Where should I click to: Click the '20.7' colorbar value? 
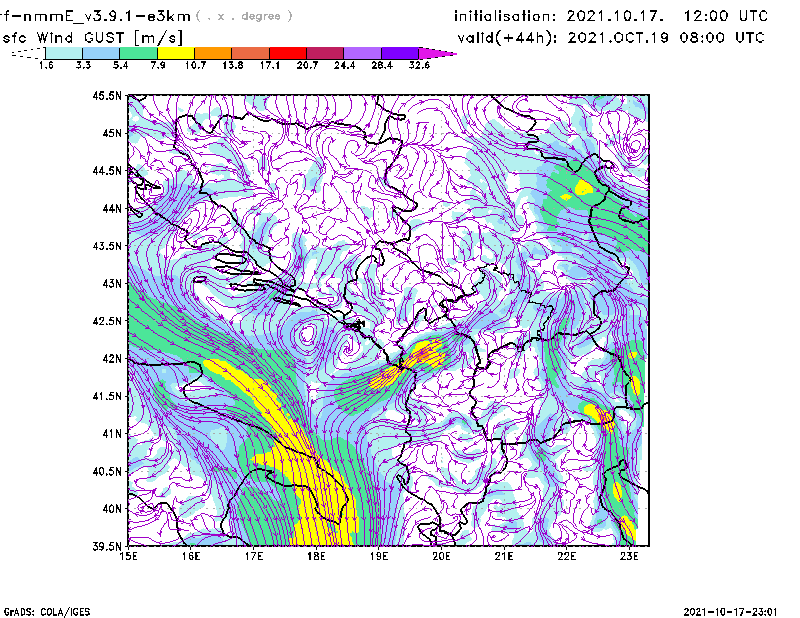coord(307,65)
